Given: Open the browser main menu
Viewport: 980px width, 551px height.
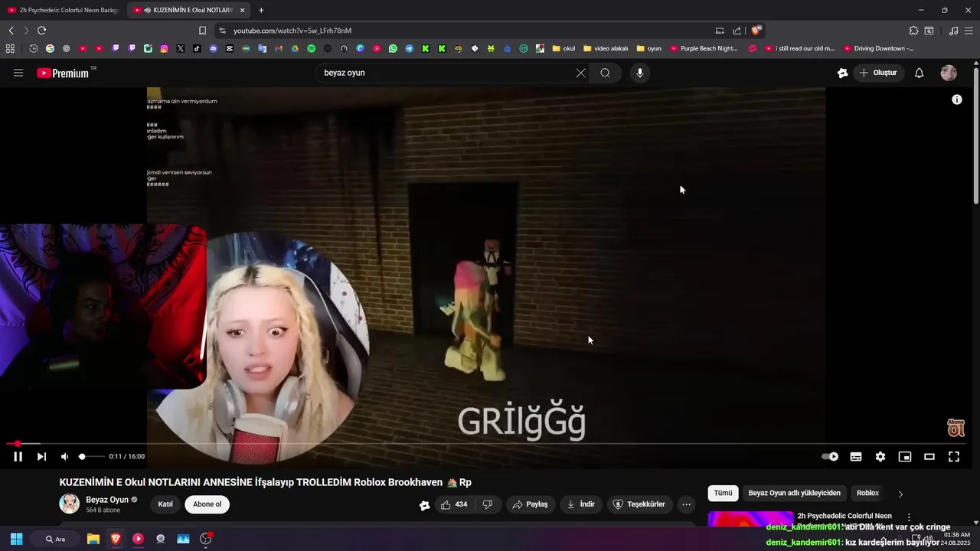Looking at the screenshot, I should click(969, 31).
